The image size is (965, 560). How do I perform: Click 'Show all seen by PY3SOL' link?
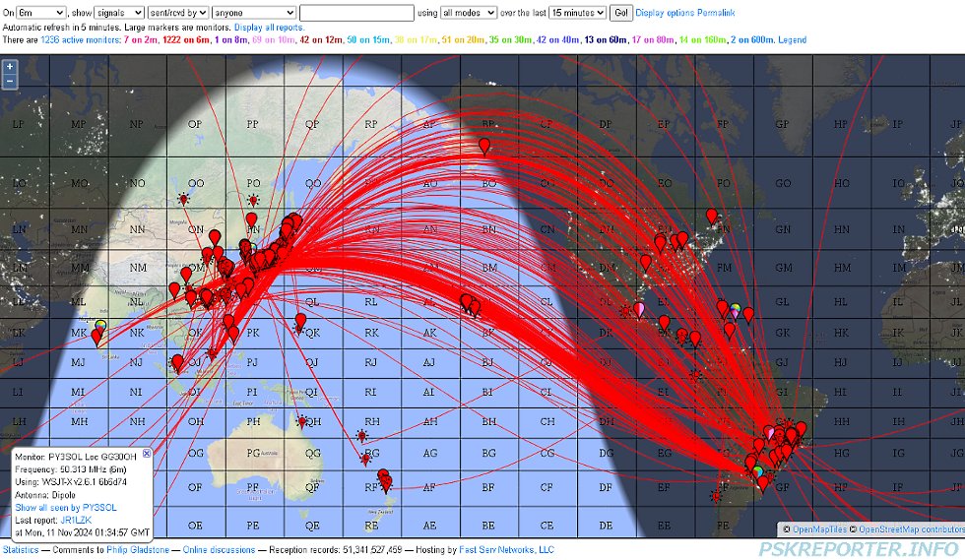[x=66, y=507]
